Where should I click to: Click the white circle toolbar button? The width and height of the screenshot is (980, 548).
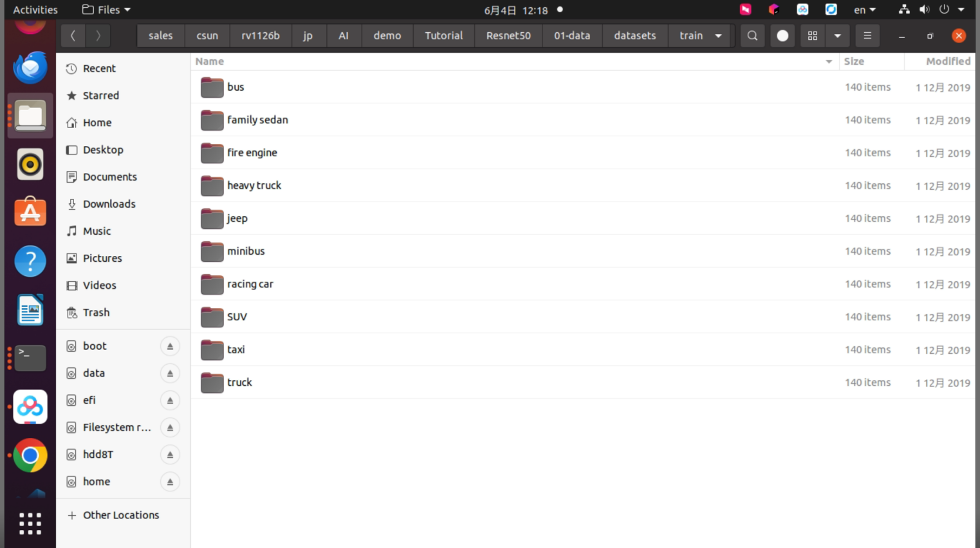point(782,36)
